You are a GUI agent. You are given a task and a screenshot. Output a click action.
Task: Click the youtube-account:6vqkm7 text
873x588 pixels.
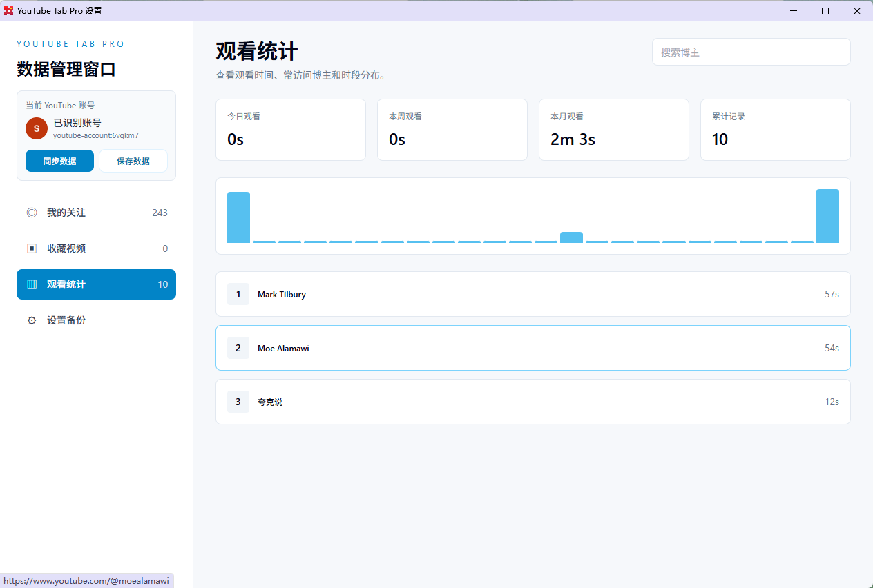[96, 136]
